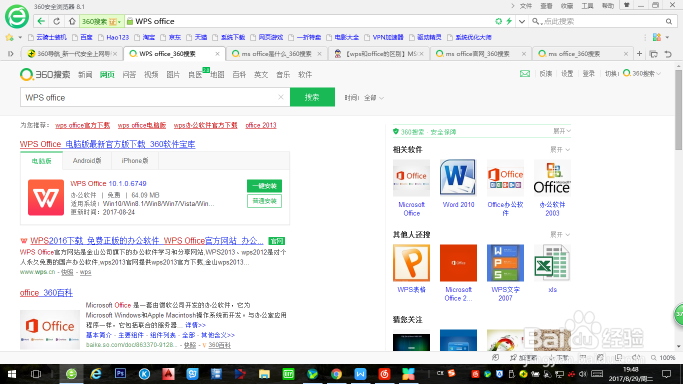The image size is (683, 384).
Task: Launch Internet Explorer from taskbar
Action: click(x=95, y=374)
